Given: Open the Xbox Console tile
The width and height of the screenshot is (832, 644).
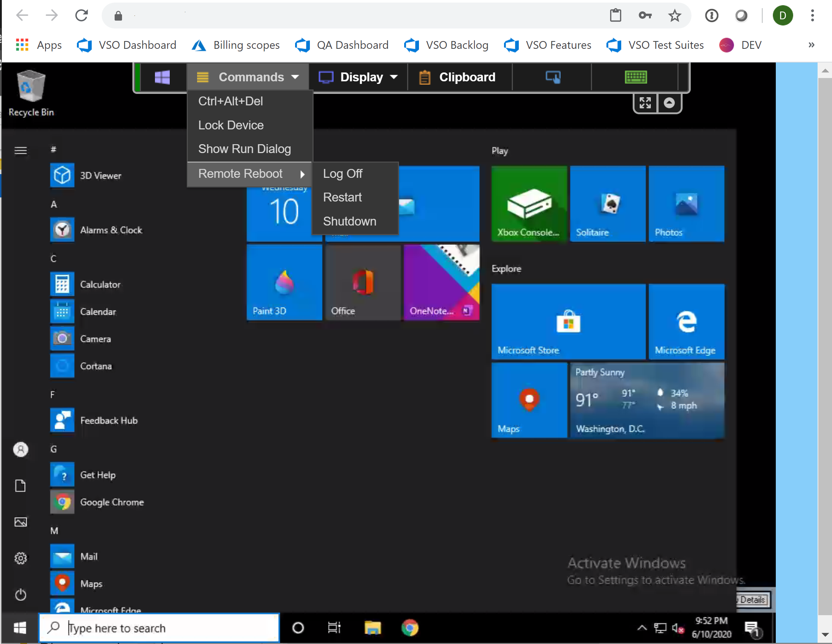Looking at the screenshot, I should (528, 203).
